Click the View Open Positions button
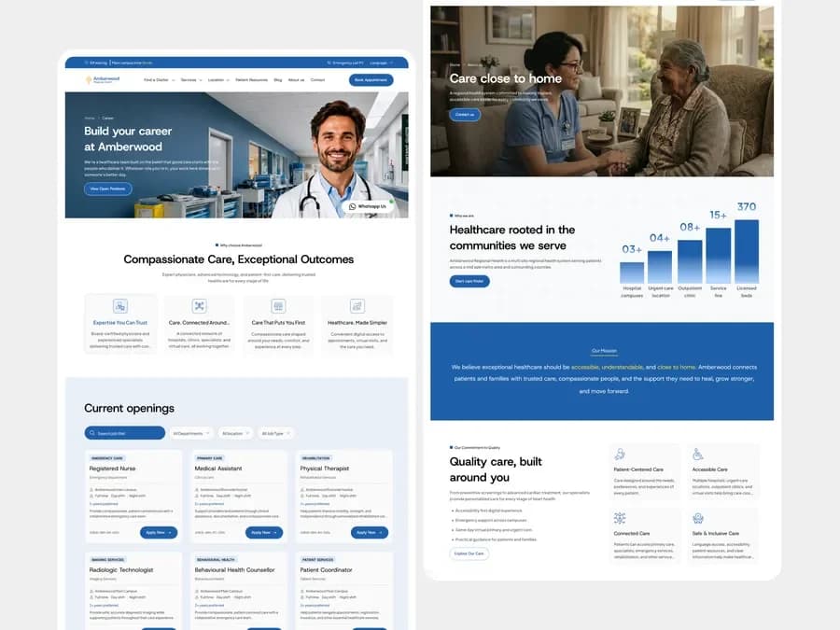This screenshot has width=840, height=630. (x=107, y=189)
